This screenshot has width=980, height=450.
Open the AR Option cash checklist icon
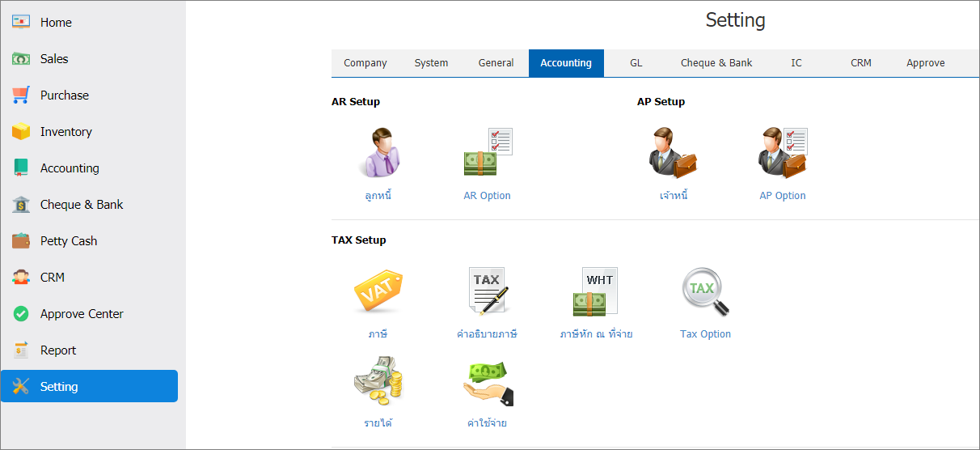(x=488, y=153)
